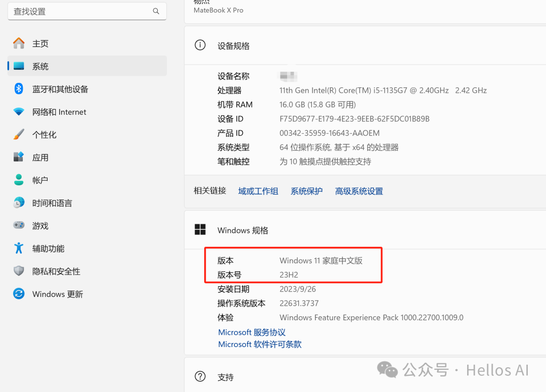Open 帐户 settings page
The height and width of the screenshot is (392, 546).
point(87,180)
